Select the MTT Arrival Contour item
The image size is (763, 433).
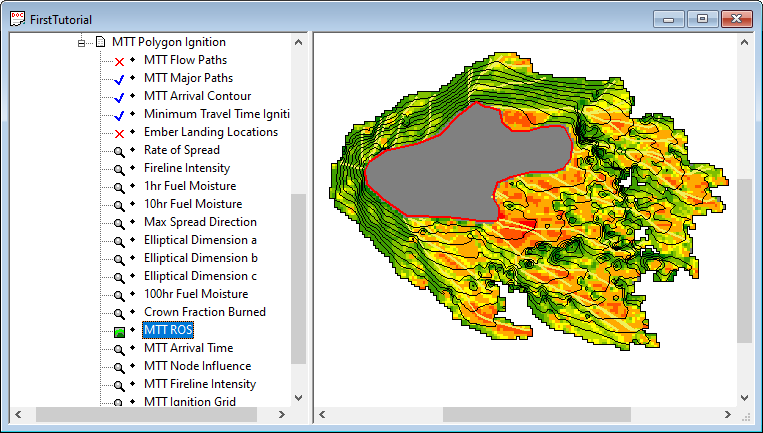point(198,96)
